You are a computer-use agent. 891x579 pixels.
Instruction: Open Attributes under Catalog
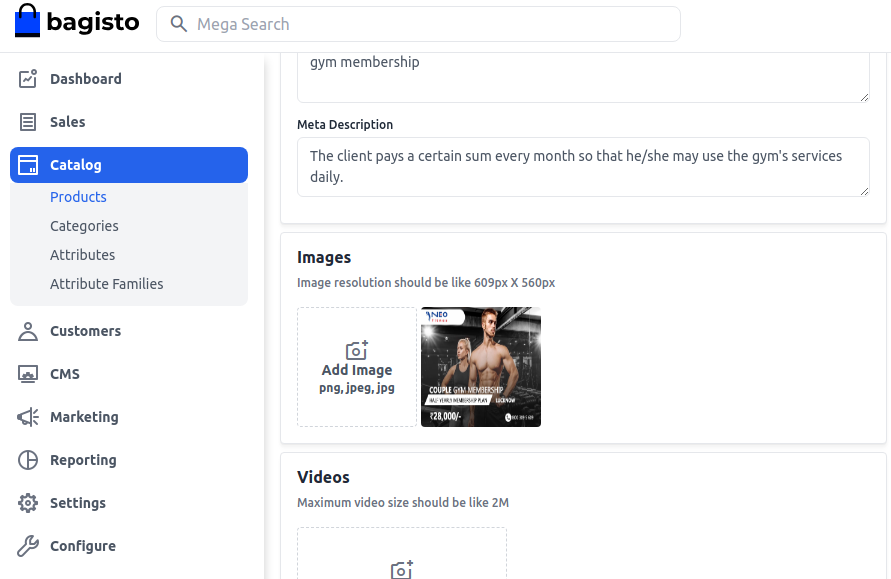(82, 255)
